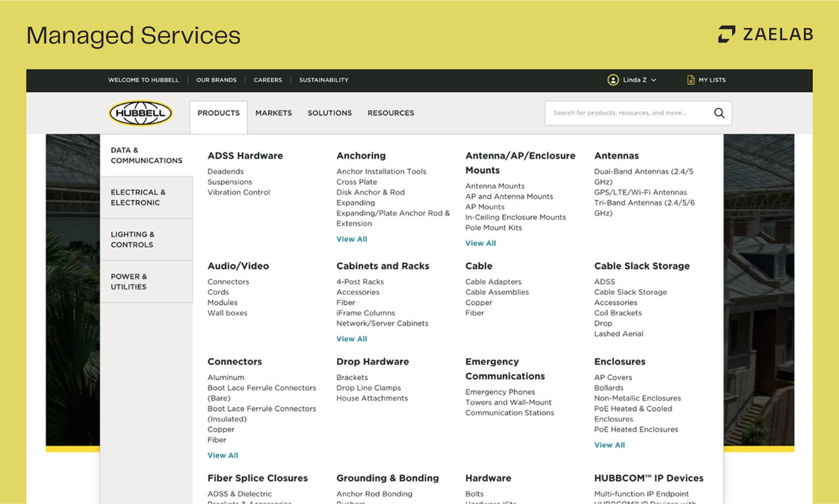Image resolution: width=839 pixels, height=504 pixels.
Task: Select Suspensions under ADSS Hardware
Action: 230,182
